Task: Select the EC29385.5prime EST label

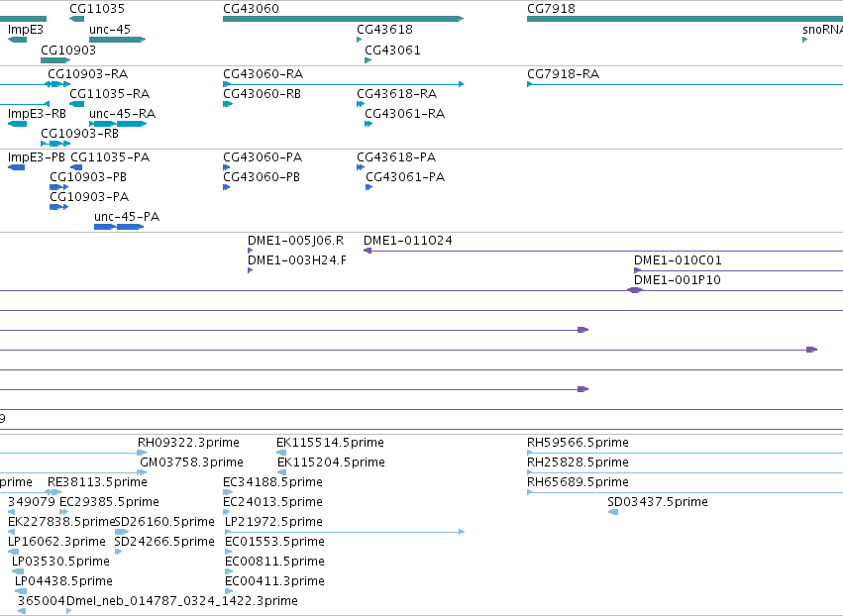Action: click(109, 502)
